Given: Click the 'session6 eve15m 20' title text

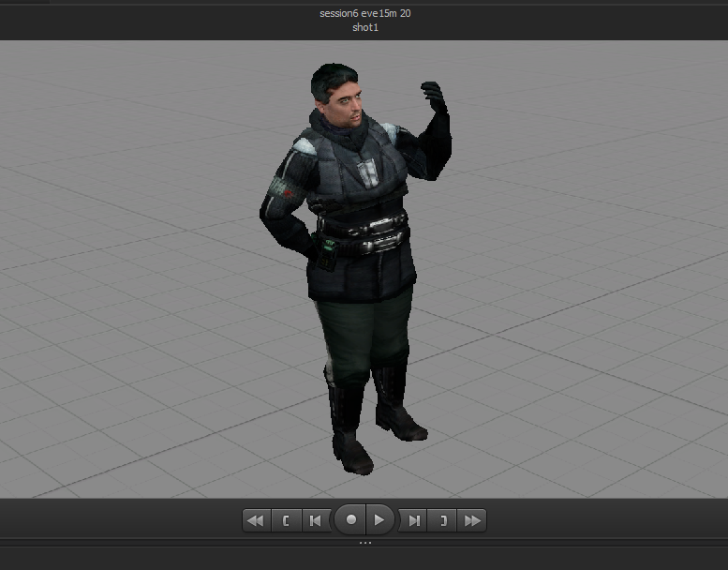Looking at the screenshot, I should 364,13.
